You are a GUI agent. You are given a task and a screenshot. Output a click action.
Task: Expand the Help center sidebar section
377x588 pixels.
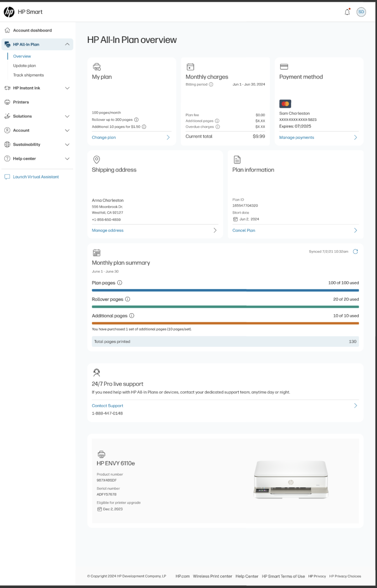click(x=67, y=159)
